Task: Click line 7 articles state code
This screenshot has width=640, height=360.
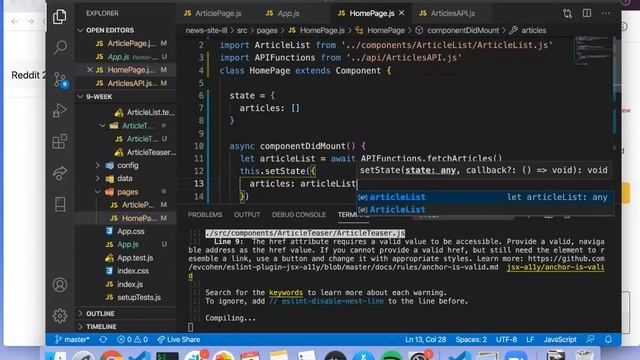Action: click(x=269, y=109)
